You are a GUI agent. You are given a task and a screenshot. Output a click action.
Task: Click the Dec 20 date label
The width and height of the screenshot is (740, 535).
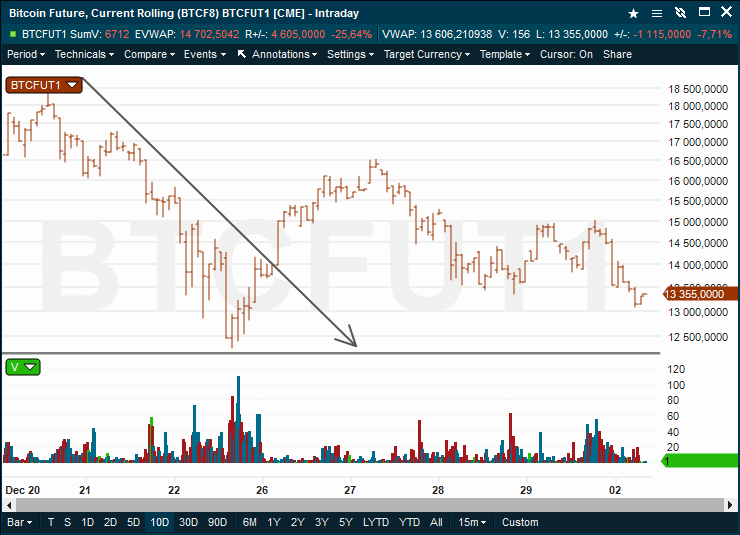point(22,490)
